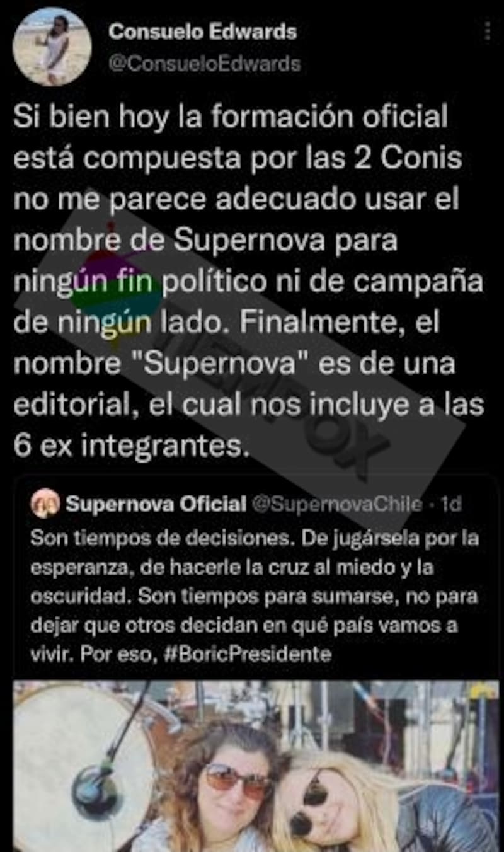This screenshot has height=852, width=504.
Task: Open the quoted tweet photo of two women
Action: pyautogui.click(x=256, y=766)
